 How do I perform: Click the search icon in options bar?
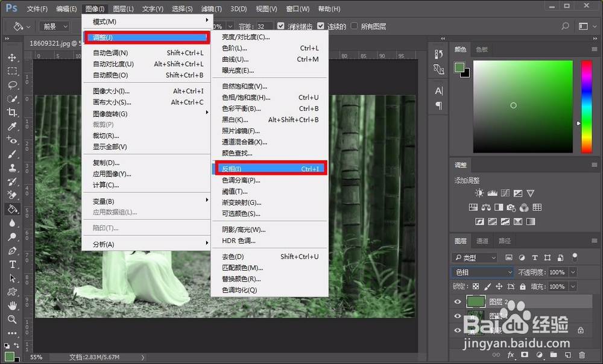pos(565,26)
